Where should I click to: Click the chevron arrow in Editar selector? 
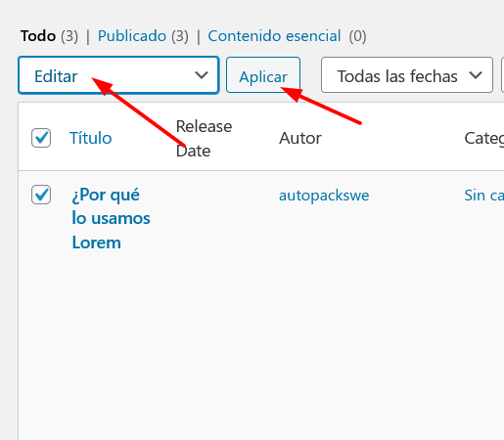[202, 75]
